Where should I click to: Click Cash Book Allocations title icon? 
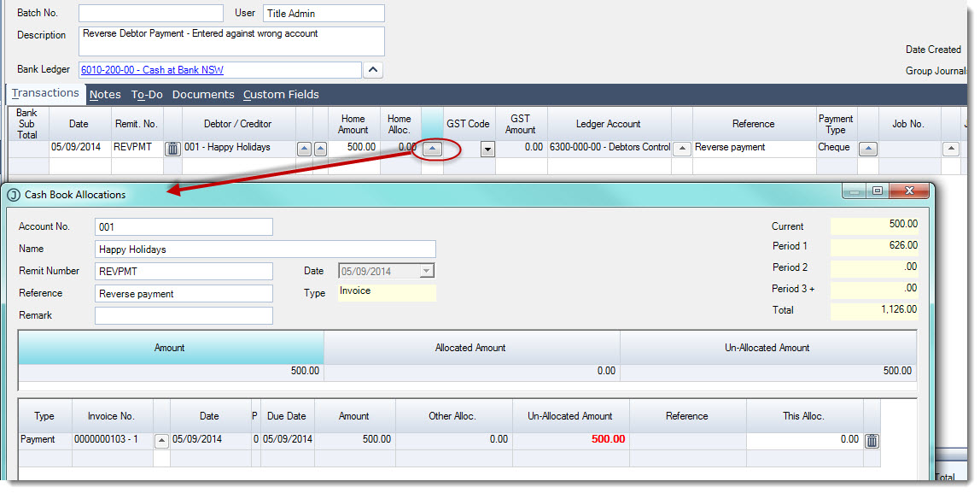click(13, 195)
